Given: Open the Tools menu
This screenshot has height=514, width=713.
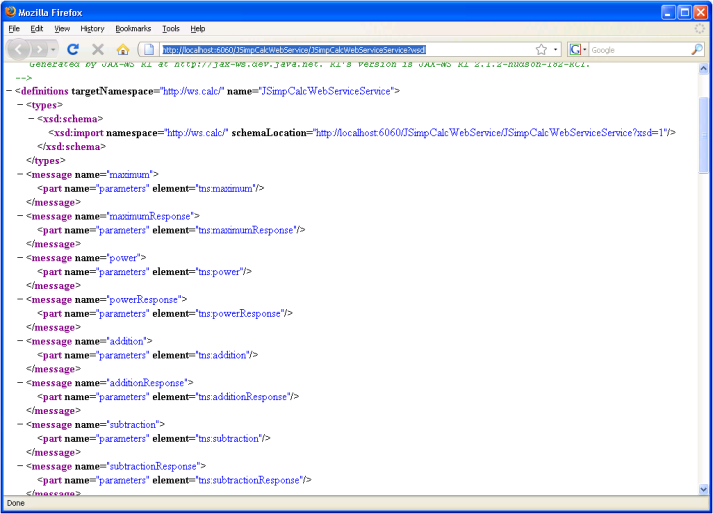Looking at the screenshot, I should (171, 29).
